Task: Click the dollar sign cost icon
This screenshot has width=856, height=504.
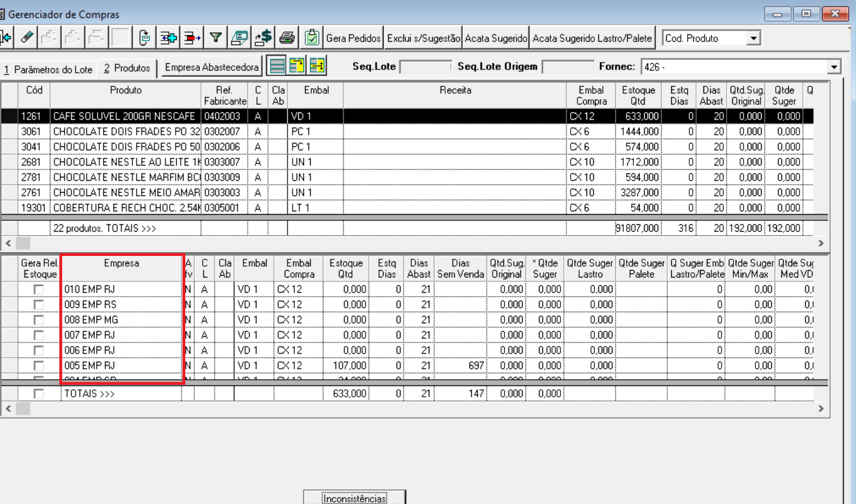Action: click(263, 38)
